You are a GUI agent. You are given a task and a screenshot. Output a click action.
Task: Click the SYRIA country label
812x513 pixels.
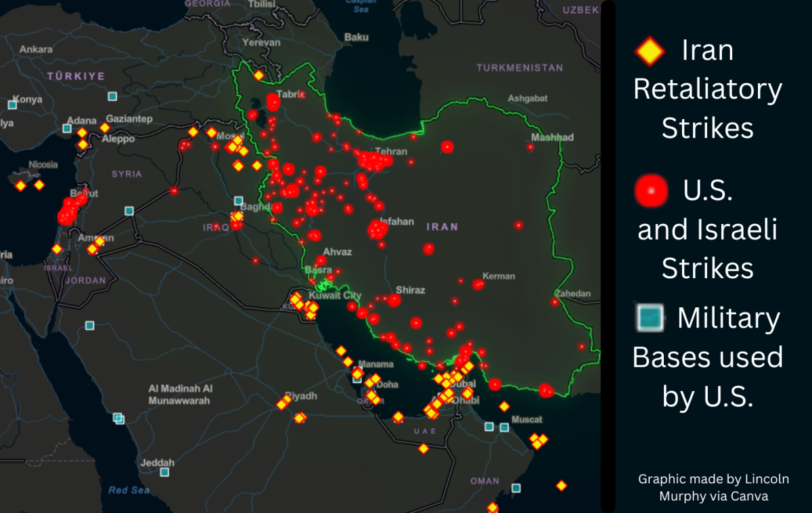[x=127, y=174]
